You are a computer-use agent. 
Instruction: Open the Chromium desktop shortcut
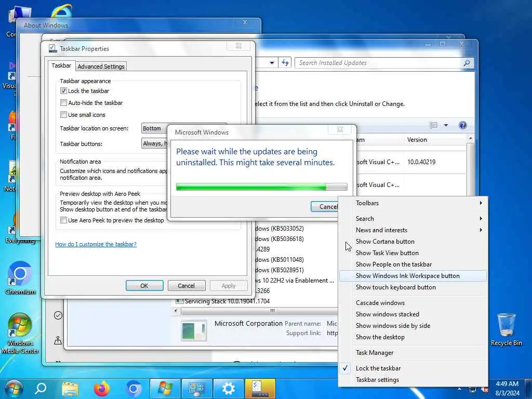[x=20, y=278]
